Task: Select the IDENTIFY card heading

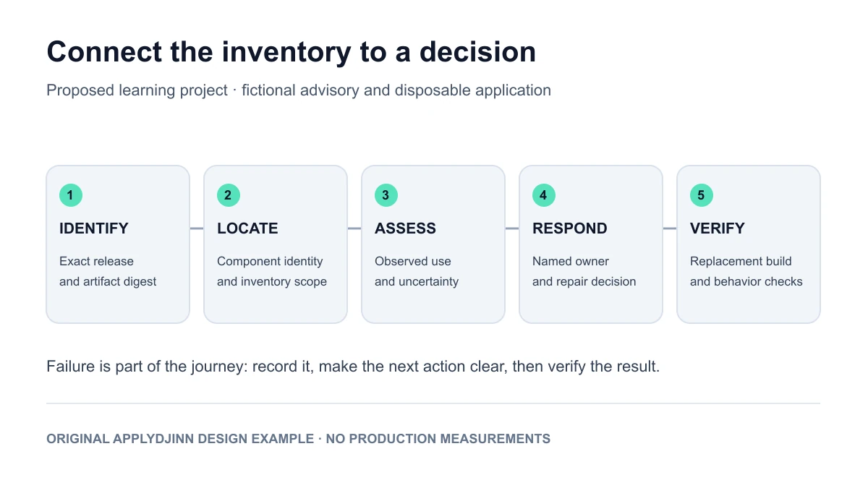Action: point(94,228)
